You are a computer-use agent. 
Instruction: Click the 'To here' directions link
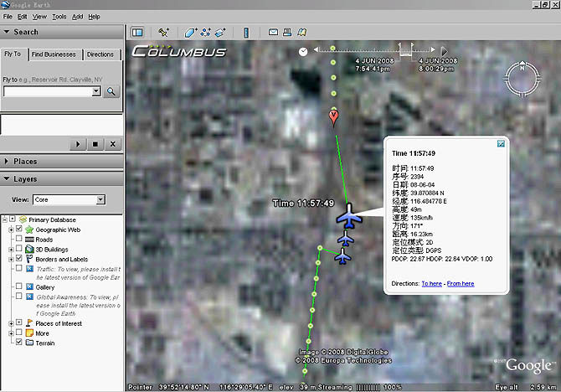click(x=431, y=283)
